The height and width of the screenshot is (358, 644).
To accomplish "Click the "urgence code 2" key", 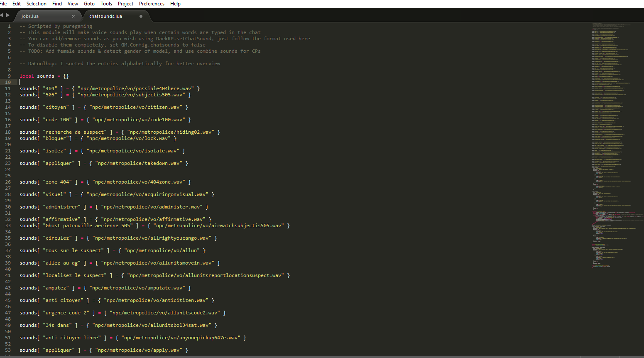I will [x=66, y=313].
